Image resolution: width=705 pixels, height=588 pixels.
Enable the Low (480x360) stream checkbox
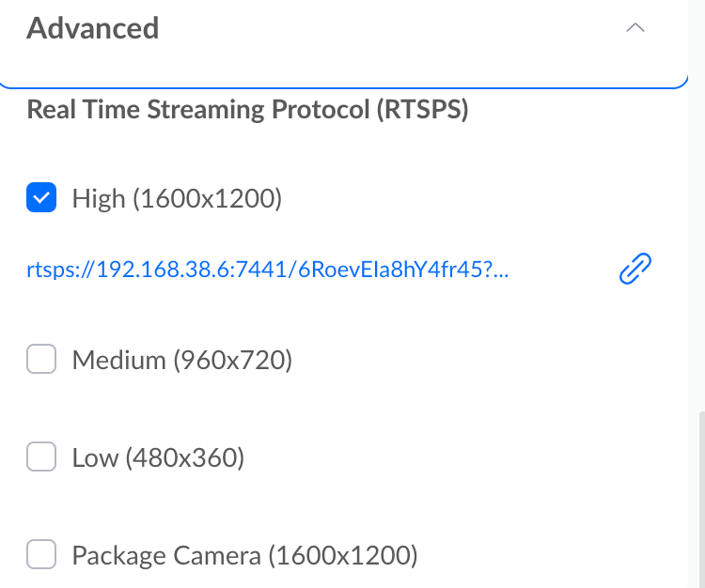point(41,457)
